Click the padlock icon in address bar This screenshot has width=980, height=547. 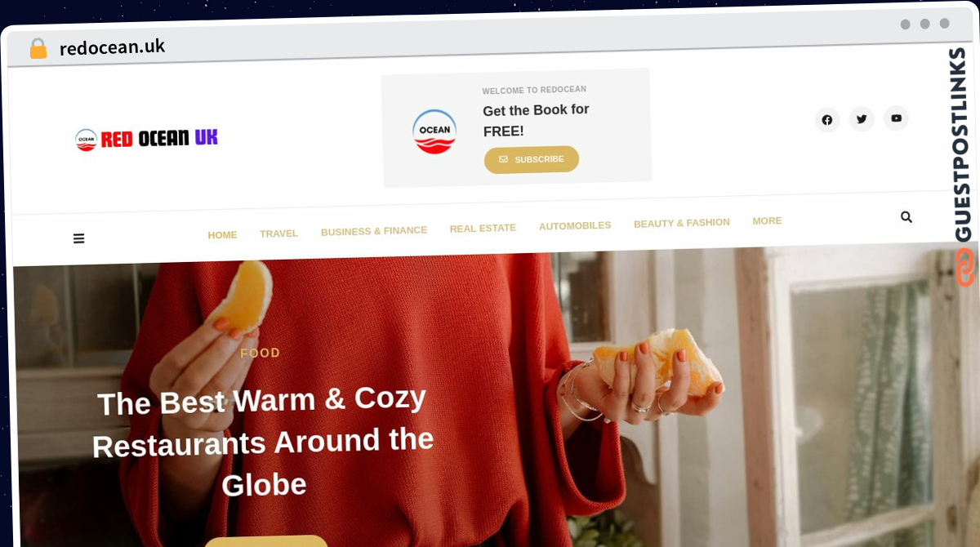tap(38, 48)
